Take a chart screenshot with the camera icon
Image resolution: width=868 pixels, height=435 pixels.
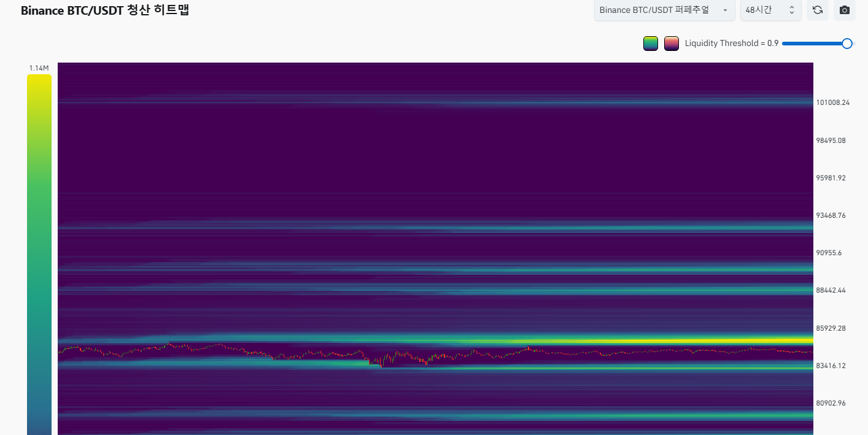[x=844, y=10]
